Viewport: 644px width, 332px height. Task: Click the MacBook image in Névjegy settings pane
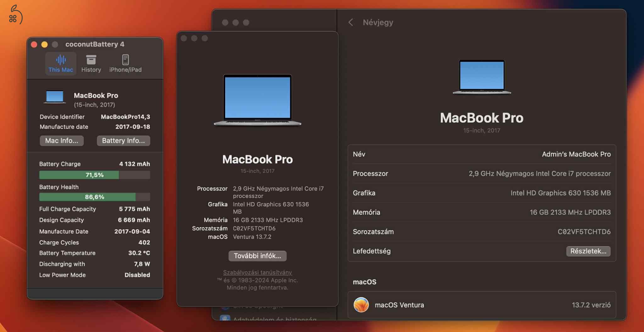[x=482, y=77]
